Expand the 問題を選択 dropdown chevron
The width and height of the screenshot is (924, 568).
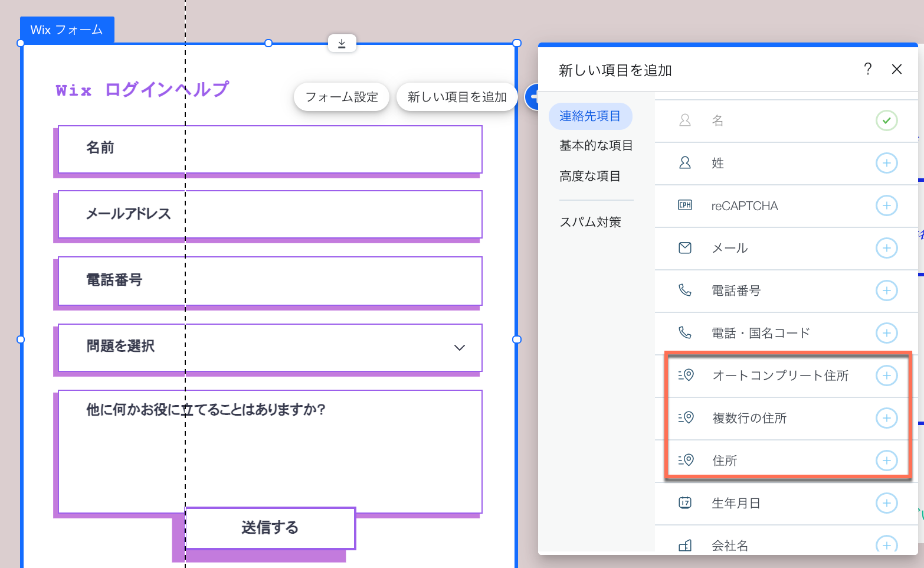460,347
